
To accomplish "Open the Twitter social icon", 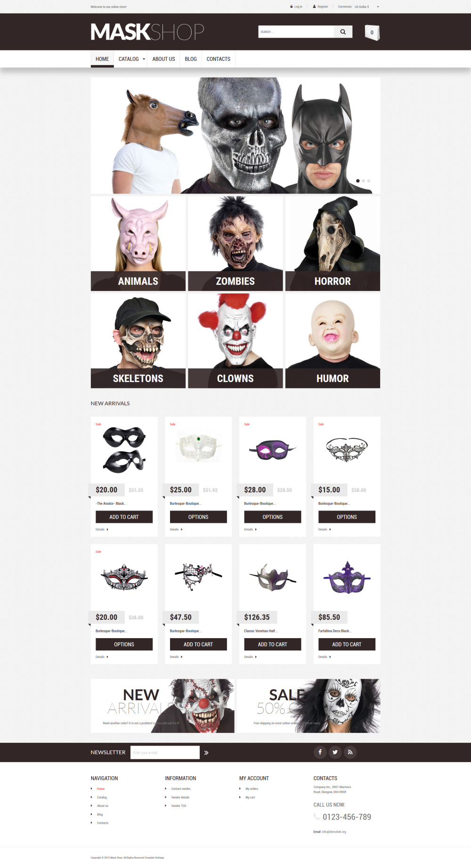I will tap(335, 752).
